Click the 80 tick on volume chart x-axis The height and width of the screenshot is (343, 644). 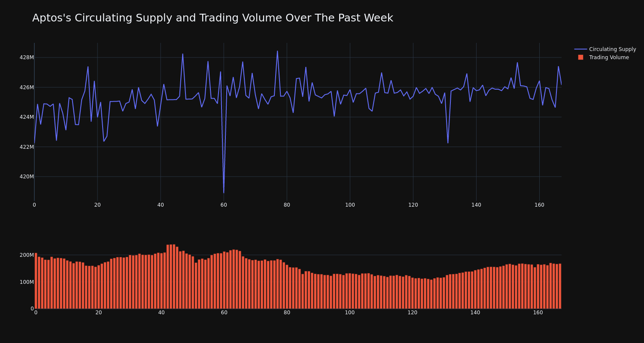(x=287, y=313)
